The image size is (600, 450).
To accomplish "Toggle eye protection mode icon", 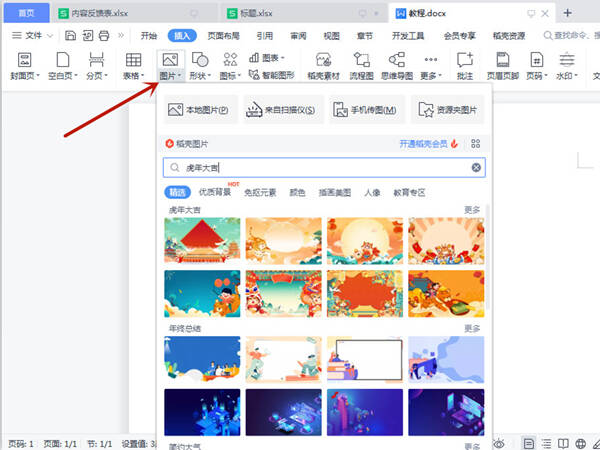I will click(x=499, y=443).
